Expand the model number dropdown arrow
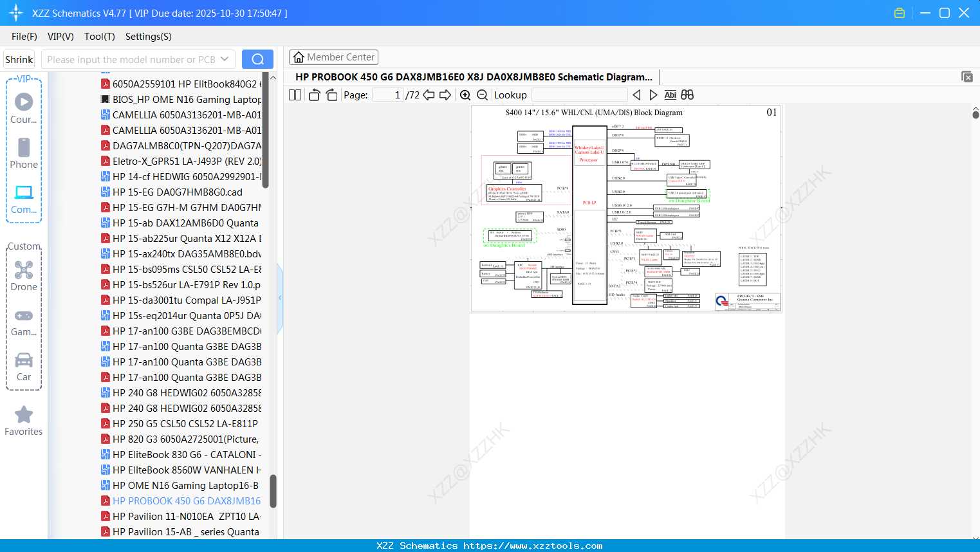Image resolution: width=980 pixels, height=552 pixels. (225, 59)
